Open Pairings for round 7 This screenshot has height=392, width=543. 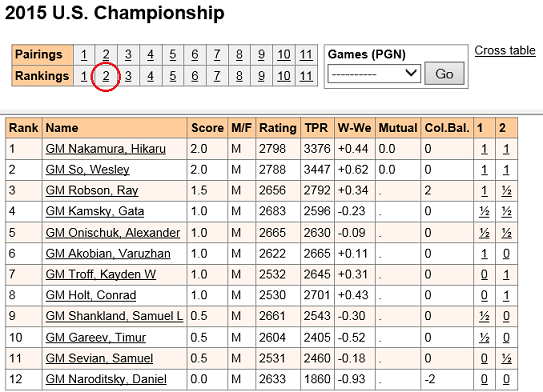217,55
